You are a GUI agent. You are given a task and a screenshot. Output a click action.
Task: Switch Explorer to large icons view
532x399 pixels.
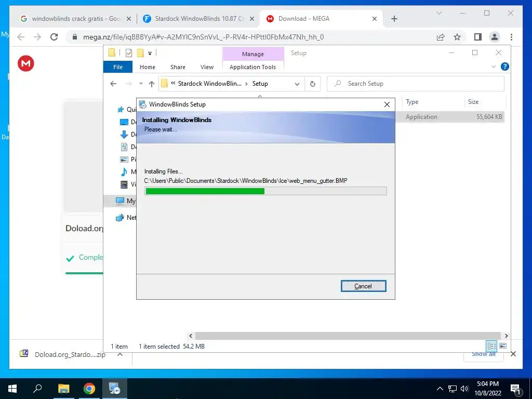pos(503,346)
